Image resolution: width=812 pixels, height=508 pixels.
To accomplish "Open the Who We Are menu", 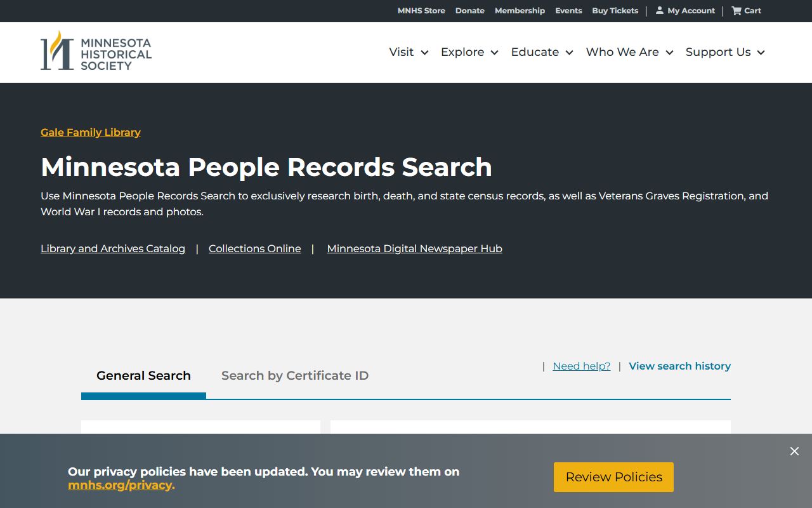I will click(622, 52).
